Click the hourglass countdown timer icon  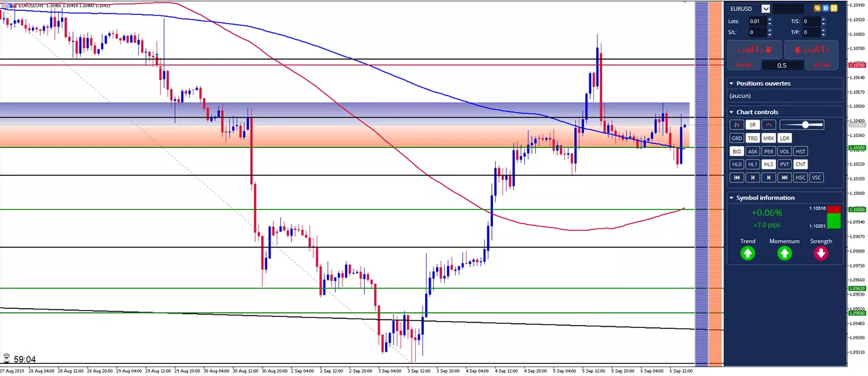(x=7, y=359)
